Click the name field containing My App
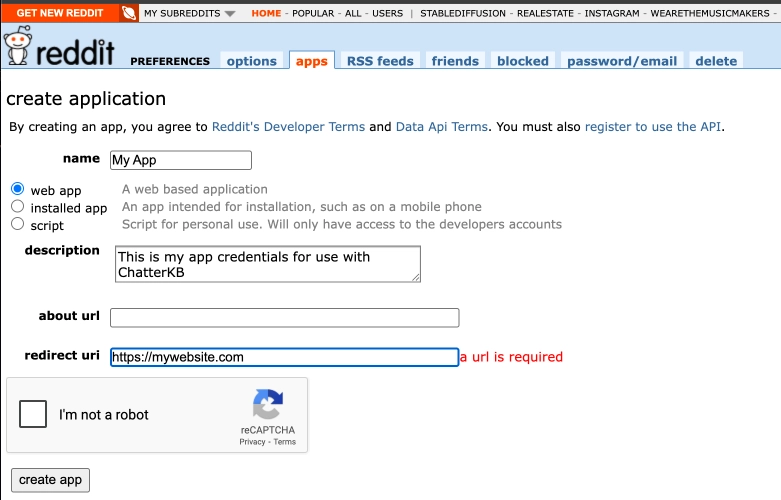Screen dimensions: 781x500 tap(181, 160)
